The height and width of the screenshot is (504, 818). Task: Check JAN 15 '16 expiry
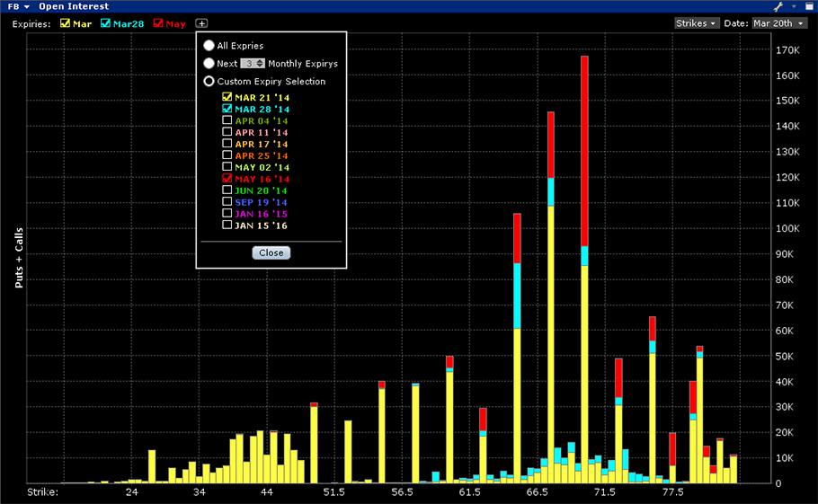[227, 225]
